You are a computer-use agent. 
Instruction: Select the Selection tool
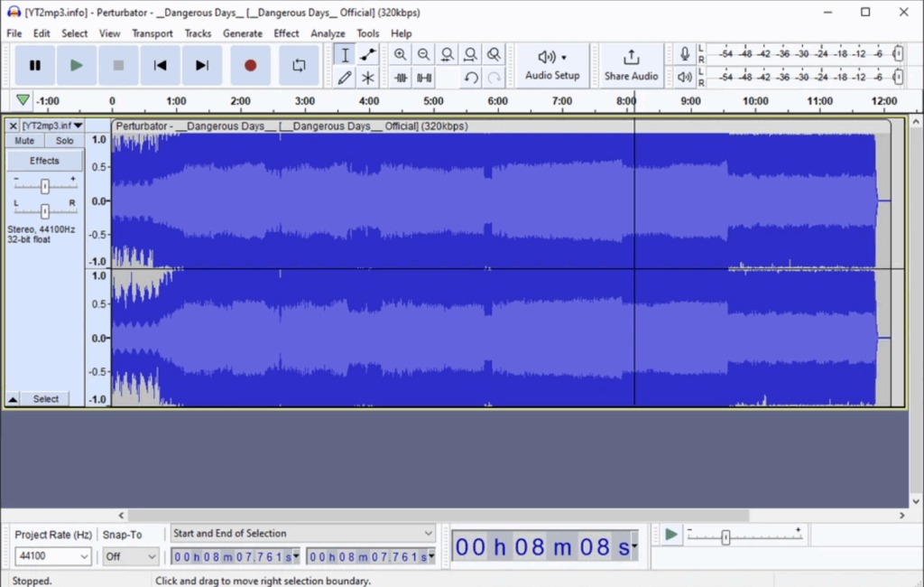[345, 54]
